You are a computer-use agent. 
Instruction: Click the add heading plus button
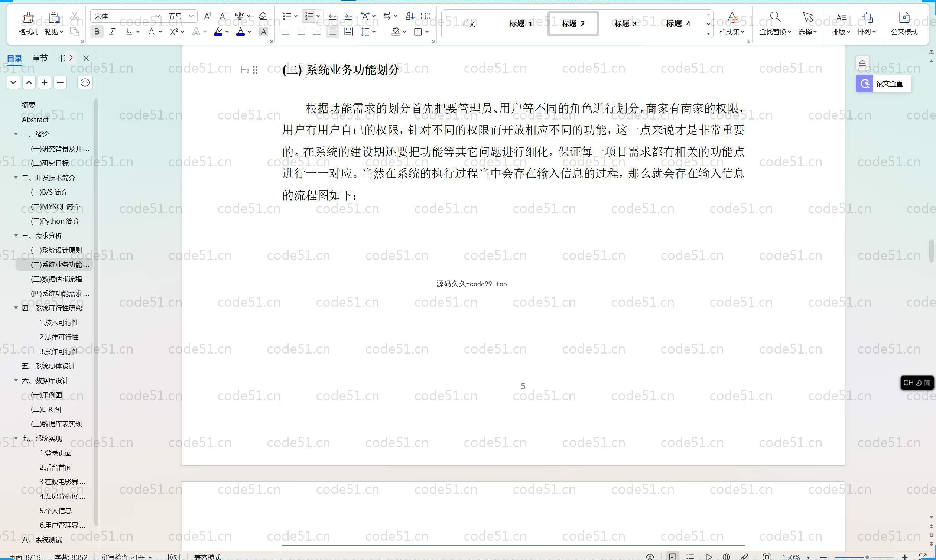(45, 82)
